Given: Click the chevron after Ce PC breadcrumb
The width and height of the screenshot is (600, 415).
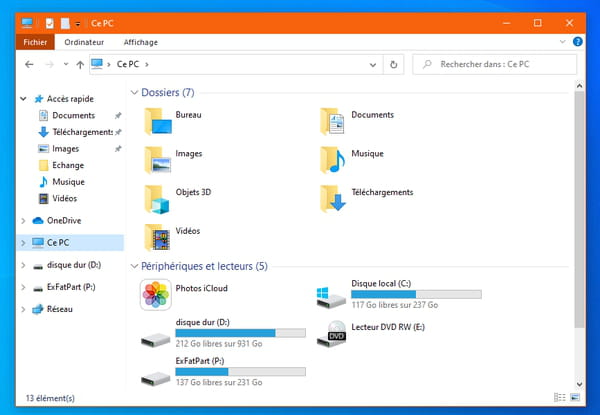Looking at the screenshot, I should coord(147,64).
